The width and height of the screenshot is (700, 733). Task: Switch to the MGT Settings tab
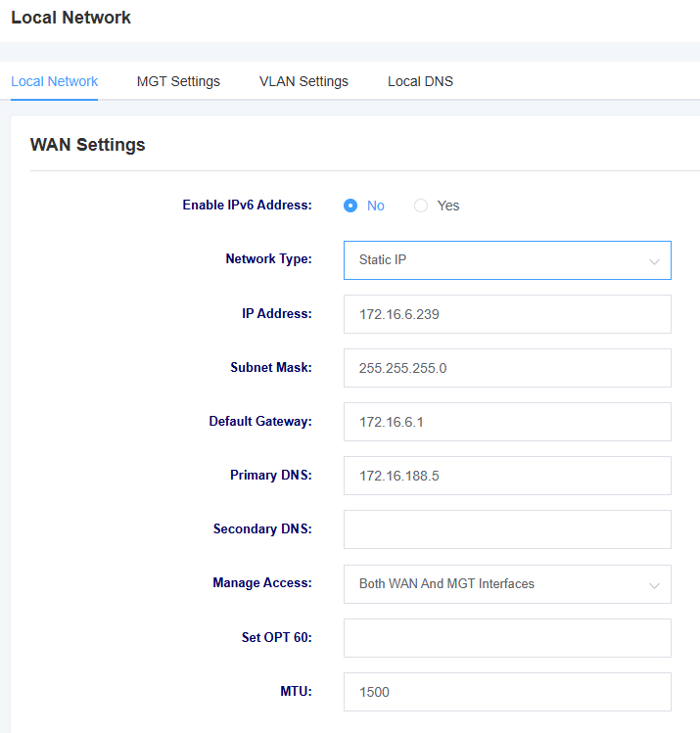pyautogui.click(x=178, y=81)
